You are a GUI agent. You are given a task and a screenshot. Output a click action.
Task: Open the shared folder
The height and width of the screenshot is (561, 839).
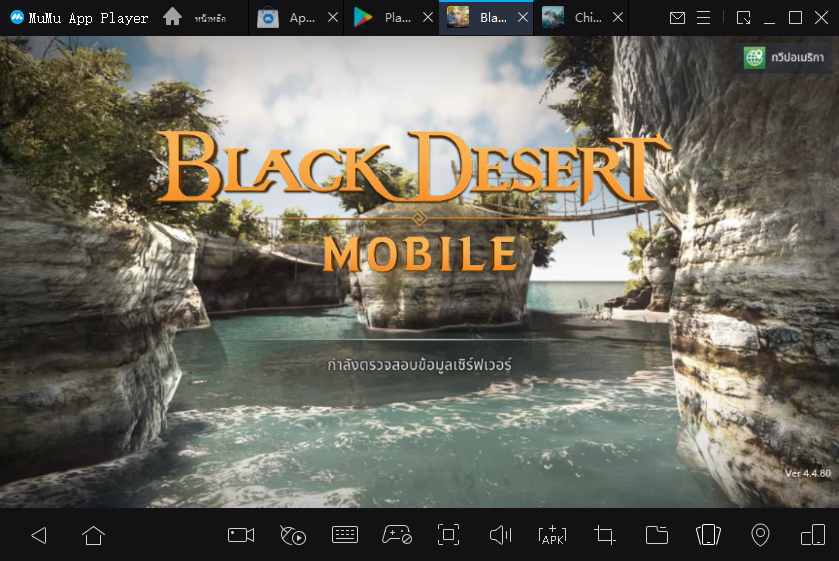(656, 535)
